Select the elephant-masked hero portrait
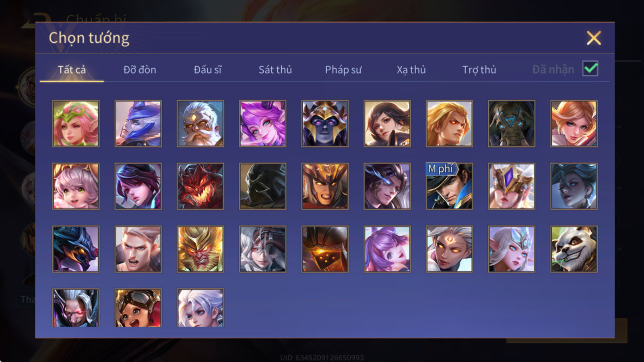The width and height of the screenshot is (644, 362). [512, 123]
